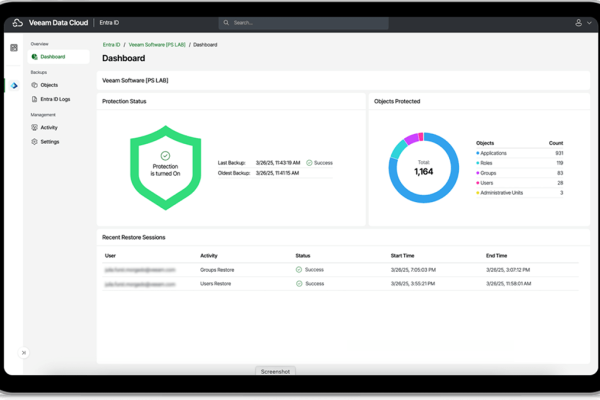
Task: Click the search magnifier icon
Action: click(226, 23)
